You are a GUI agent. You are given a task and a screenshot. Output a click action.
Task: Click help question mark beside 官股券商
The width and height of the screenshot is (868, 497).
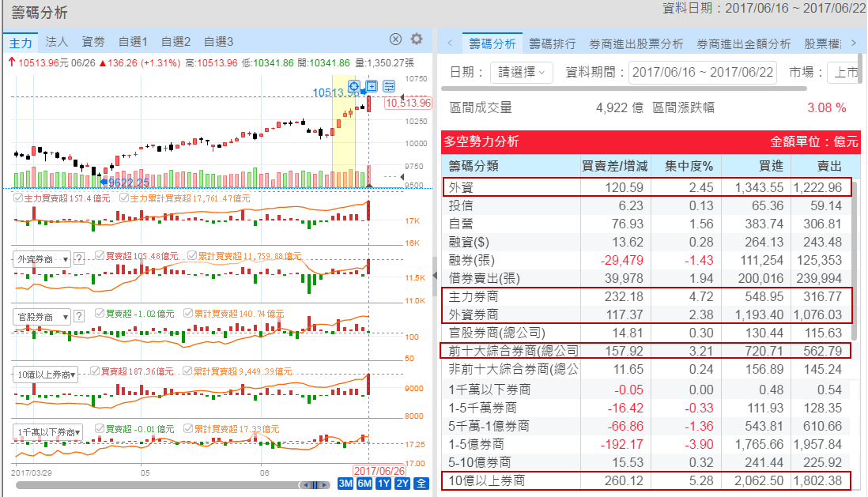click(x=79, y=316)
